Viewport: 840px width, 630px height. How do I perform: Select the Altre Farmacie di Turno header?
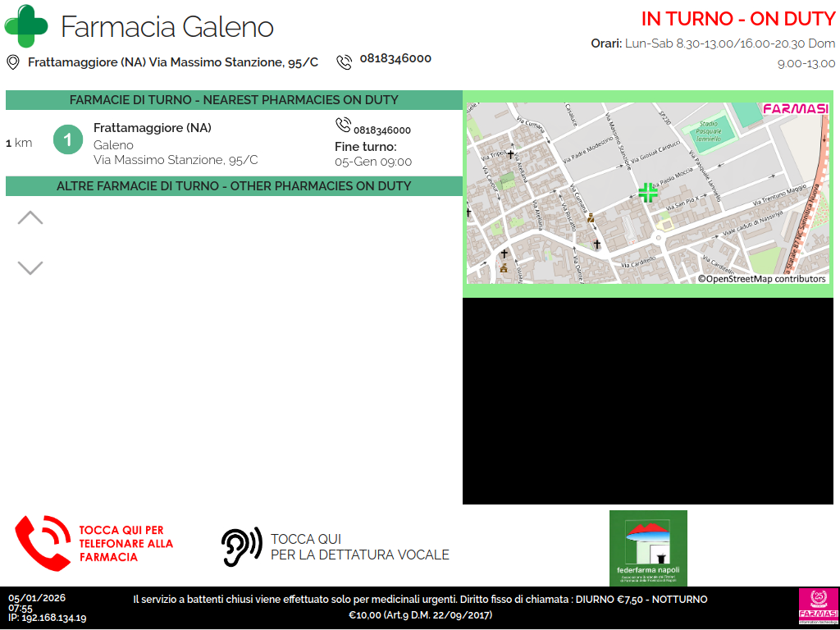234,186
